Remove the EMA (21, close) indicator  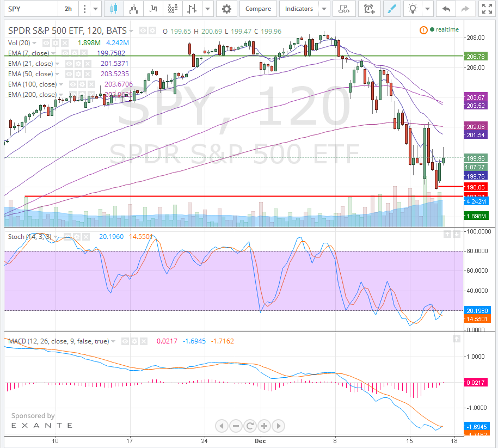[87, 64]
